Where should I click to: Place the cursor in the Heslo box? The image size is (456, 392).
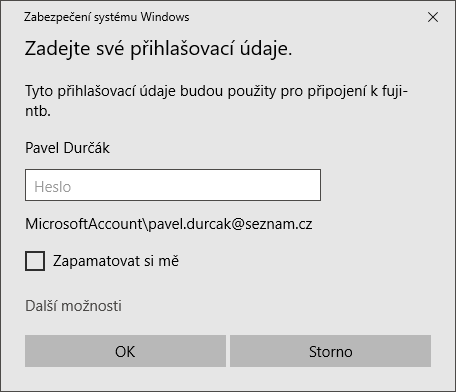pyautogui.click(x=173, y=185)
